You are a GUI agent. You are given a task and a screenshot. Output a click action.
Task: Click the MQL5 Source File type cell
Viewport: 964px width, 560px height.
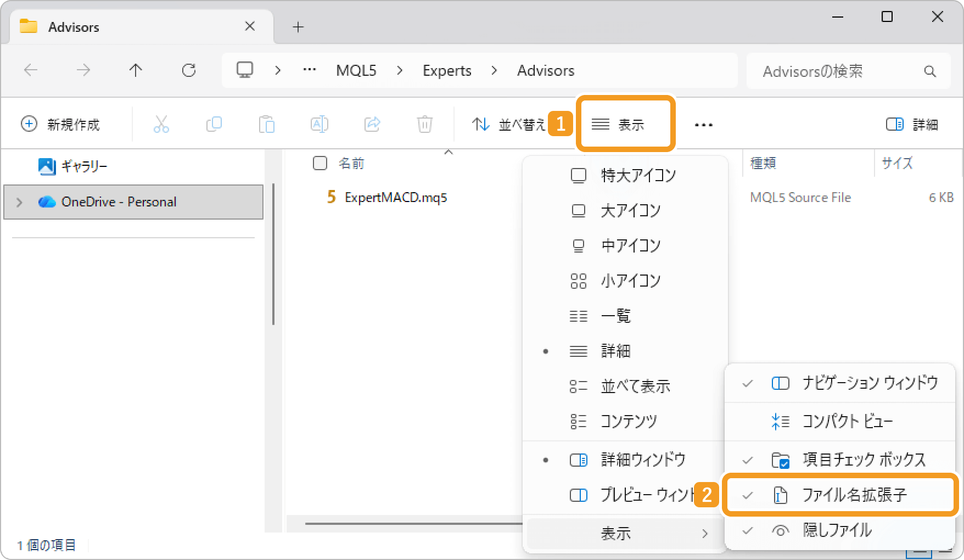pos(800,197)
